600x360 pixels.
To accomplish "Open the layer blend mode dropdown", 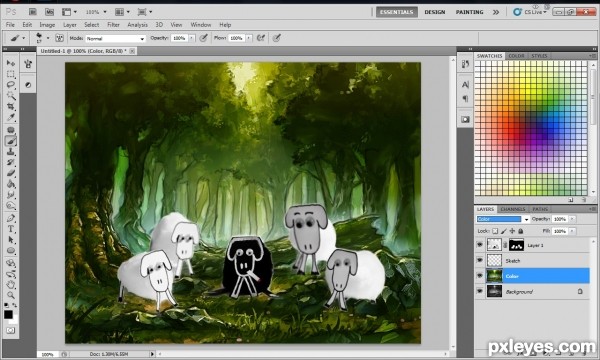I will click(x=502, y=219).
